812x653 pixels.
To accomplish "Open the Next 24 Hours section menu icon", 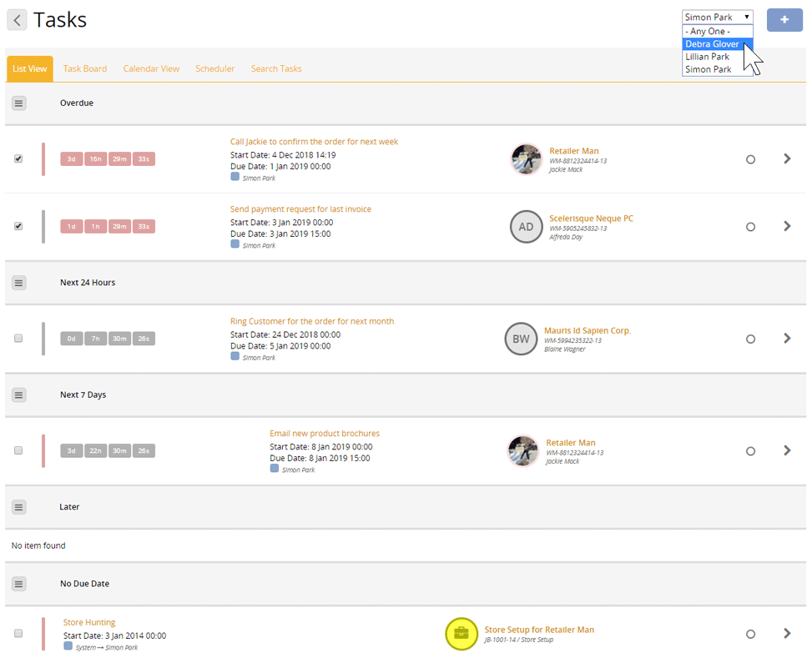I will [19, 283].
